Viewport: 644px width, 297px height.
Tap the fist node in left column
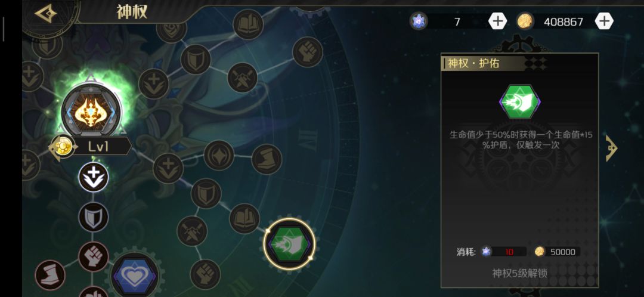click(x=93, y=256)
